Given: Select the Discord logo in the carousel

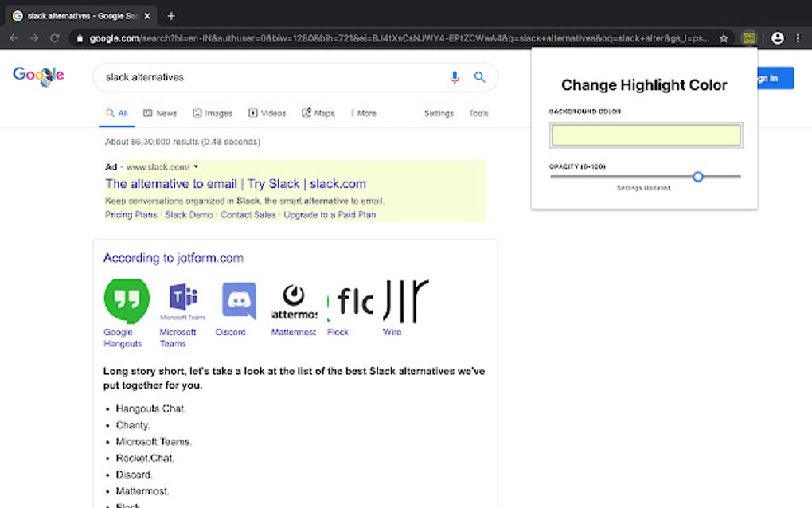Looking at the screenshot, I should [238, 300].
